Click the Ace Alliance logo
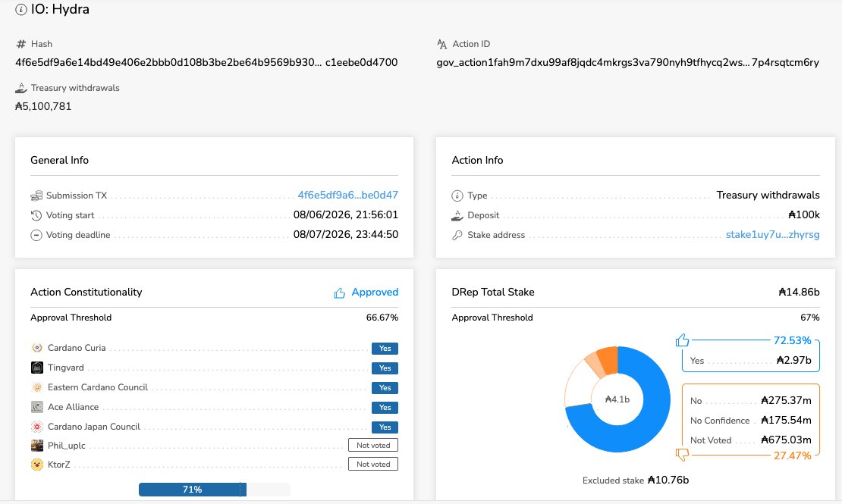 37,407
